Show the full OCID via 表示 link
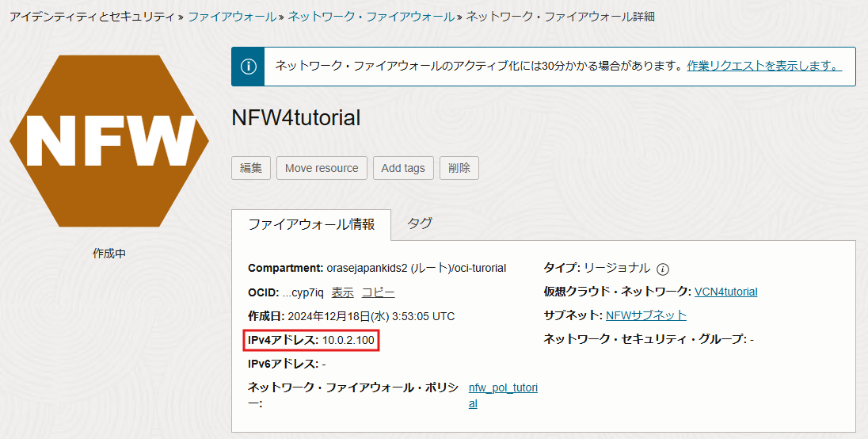The width and height of the screenshot is (868, 439). (342, 292)
